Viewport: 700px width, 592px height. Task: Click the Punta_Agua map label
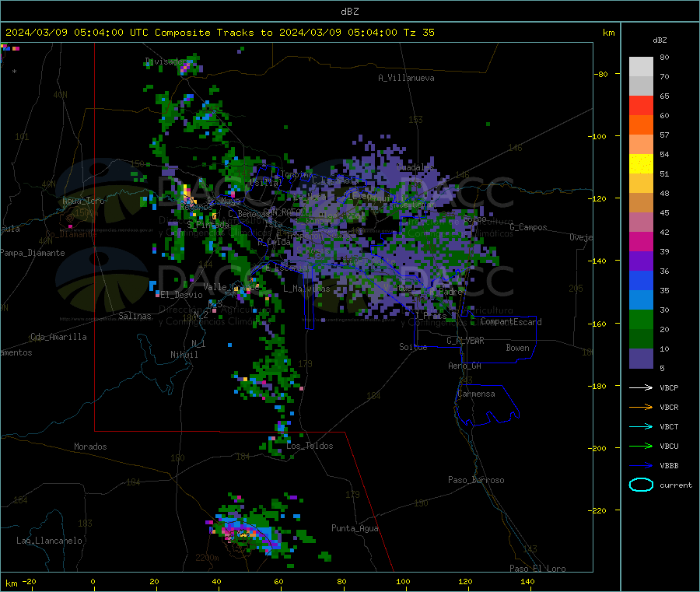tap(355, 528)
